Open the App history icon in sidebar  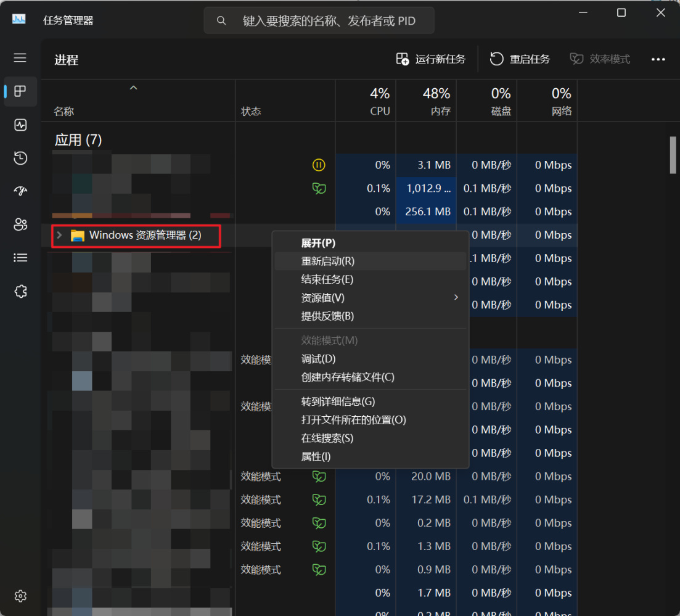[20, 158]
